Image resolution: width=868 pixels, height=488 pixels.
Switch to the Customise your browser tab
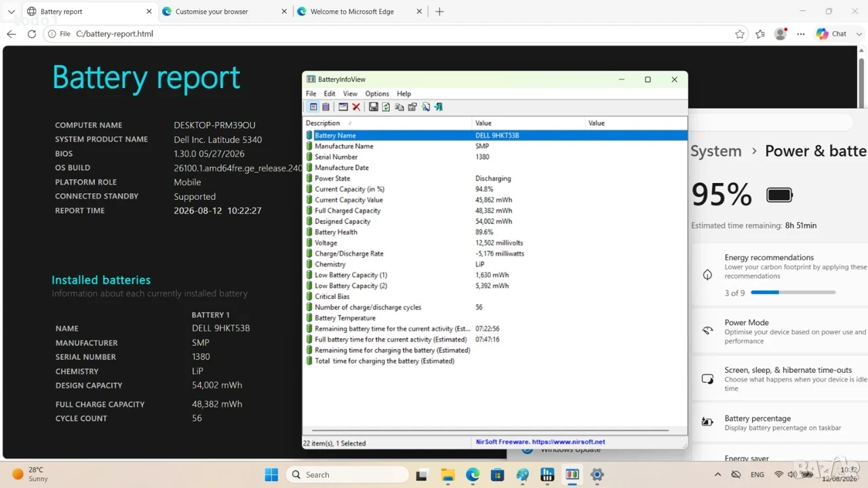click(x=224, y=12)
